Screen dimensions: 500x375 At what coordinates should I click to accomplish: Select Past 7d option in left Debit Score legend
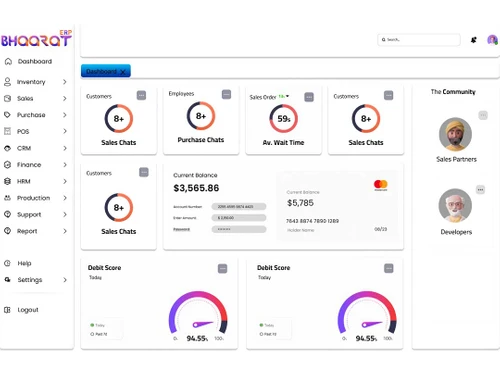coord(99,334)
